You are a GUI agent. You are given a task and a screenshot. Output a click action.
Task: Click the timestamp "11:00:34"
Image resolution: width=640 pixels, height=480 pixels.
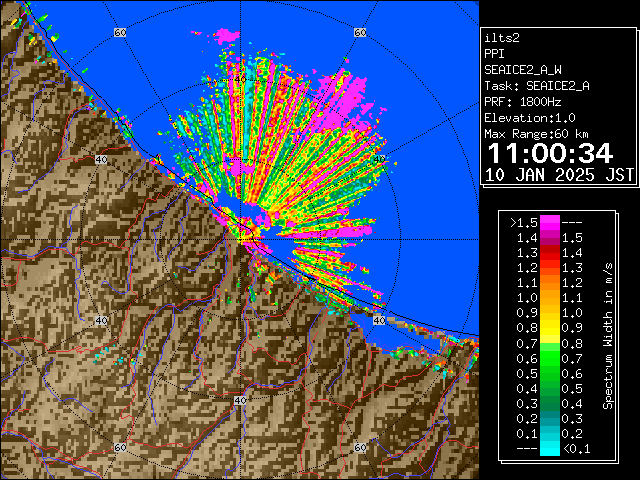[550, 153]
